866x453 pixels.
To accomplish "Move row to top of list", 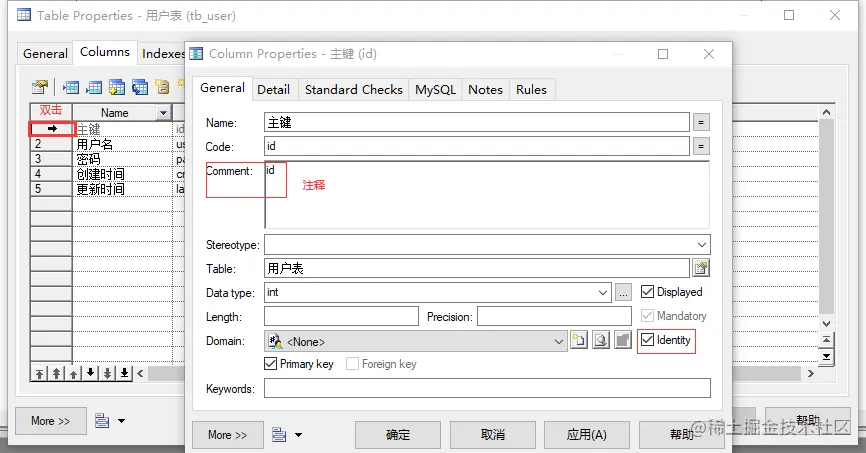I will (39, 373).
